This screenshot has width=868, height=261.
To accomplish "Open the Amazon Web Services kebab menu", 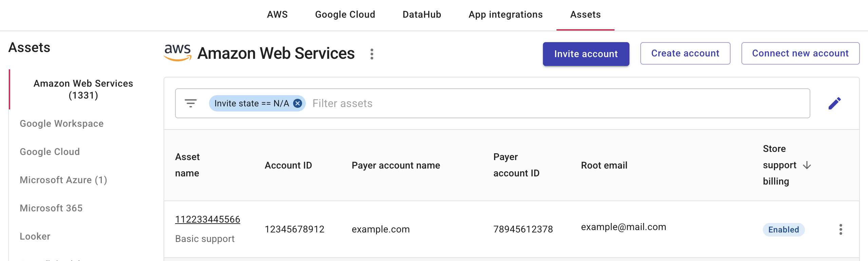I will (372, 54).
